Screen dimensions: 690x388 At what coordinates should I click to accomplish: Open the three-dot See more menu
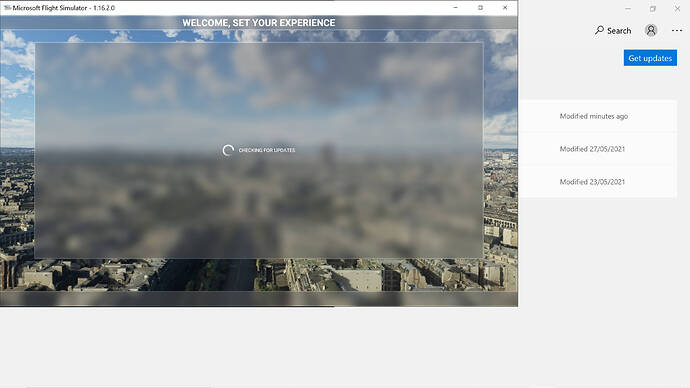677,30
